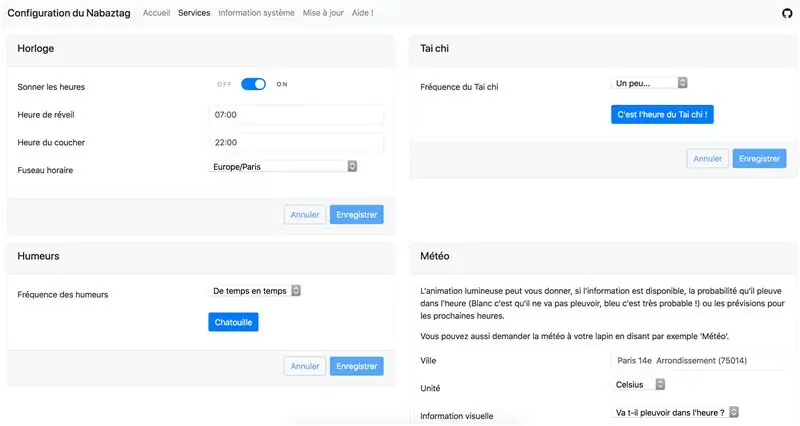Open the GitHub icon link

787,13
